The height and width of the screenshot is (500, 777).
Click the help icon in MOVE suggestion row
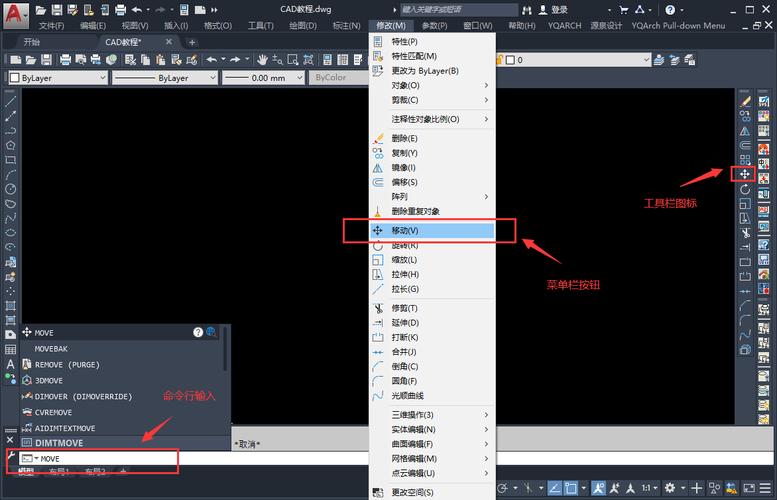pos(198,332)
